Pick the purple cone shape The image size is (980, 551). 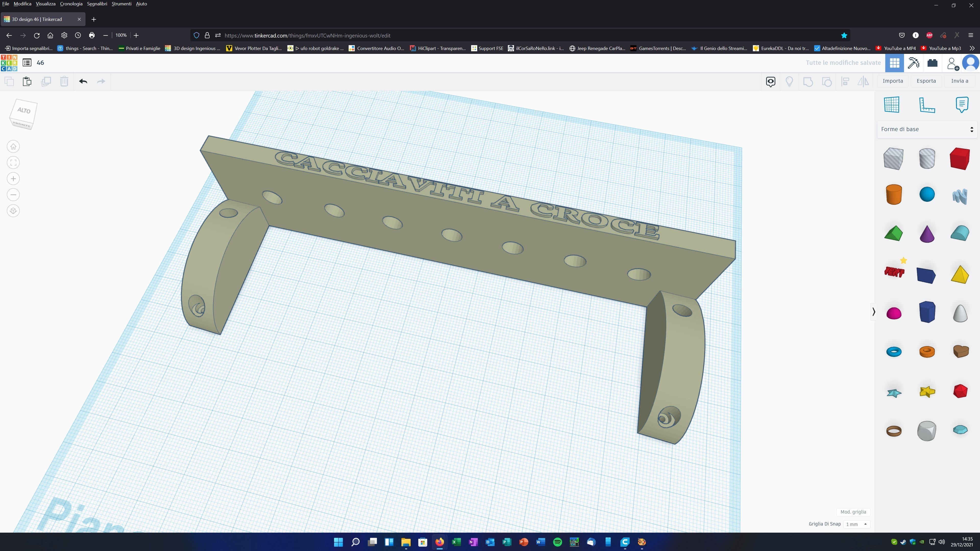point(927,233)
